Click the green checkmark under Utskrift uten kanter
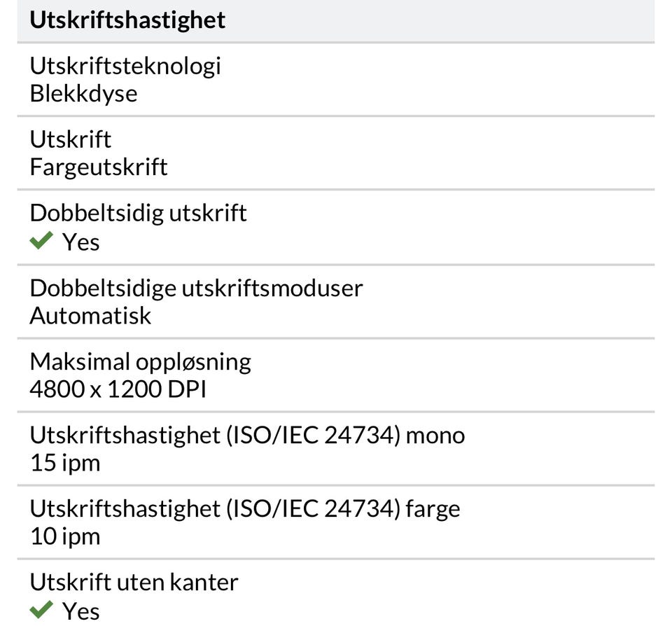Viewport: 672px width, 626px height. point(41,610)
